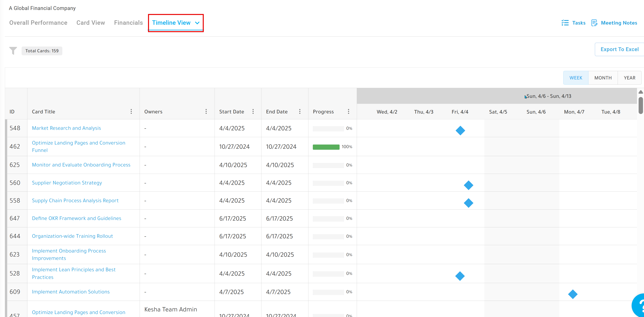The width and height of the screenshot is (644, 317).
Task: Click A Global Financial Company title
Action: [x=42, y=8]
